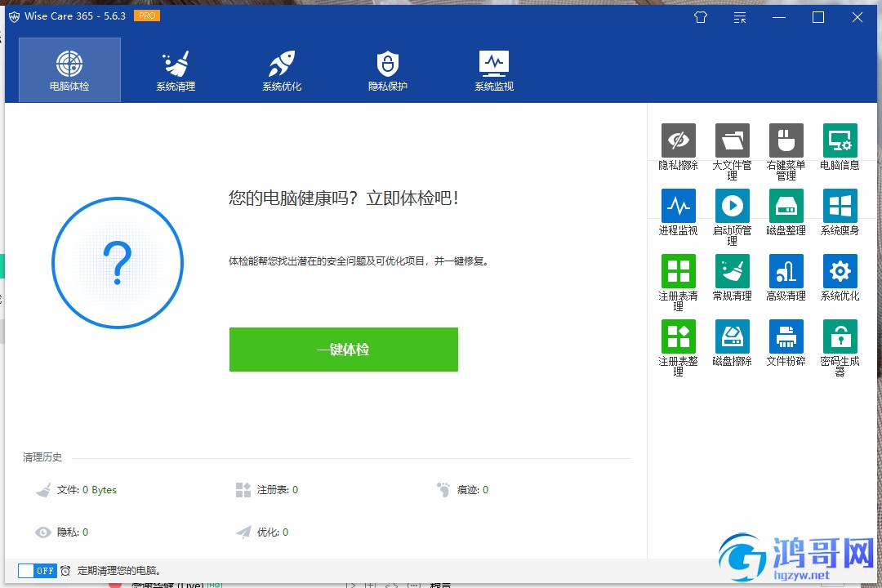The image size is (882, 588).
Task: Launch the 常规清理 common cleaner
Action: (733, 277)
